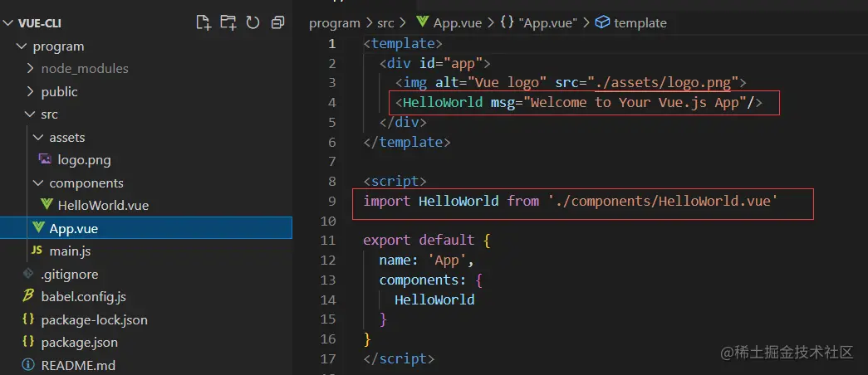Collapse the components folder chevron
868x375 pixels.
pos(38,183)
